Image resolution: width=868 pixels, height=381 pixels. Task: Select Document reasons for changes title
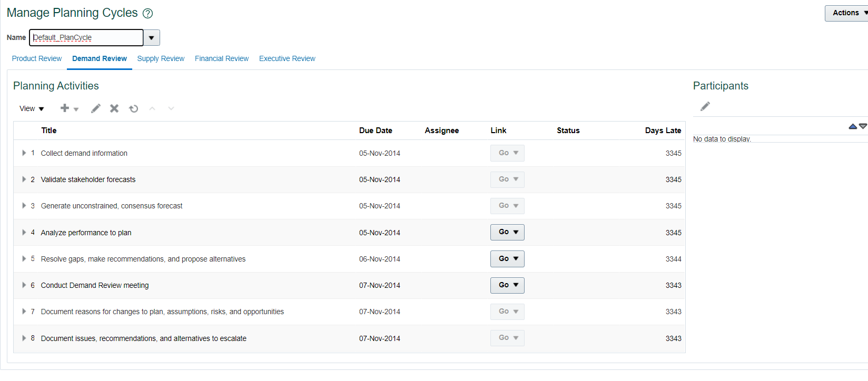(x=162, y=312)
